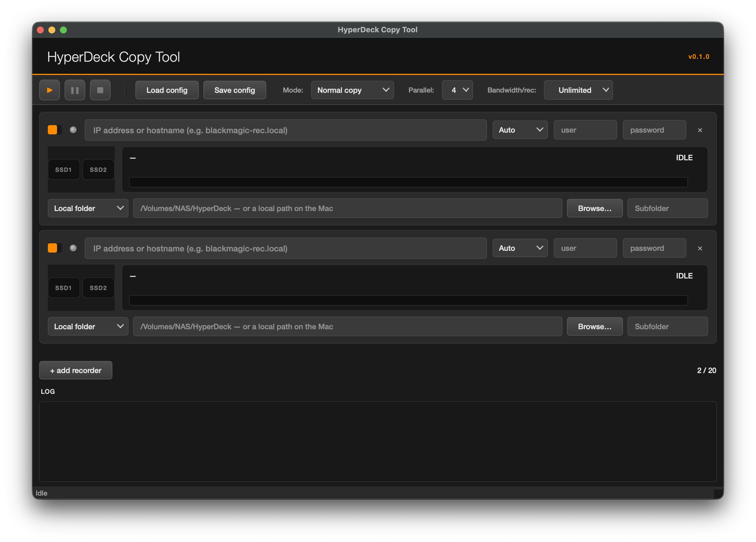Click the first recorder's password field
Screen dimensions: 756x542
tap(654, 130)
